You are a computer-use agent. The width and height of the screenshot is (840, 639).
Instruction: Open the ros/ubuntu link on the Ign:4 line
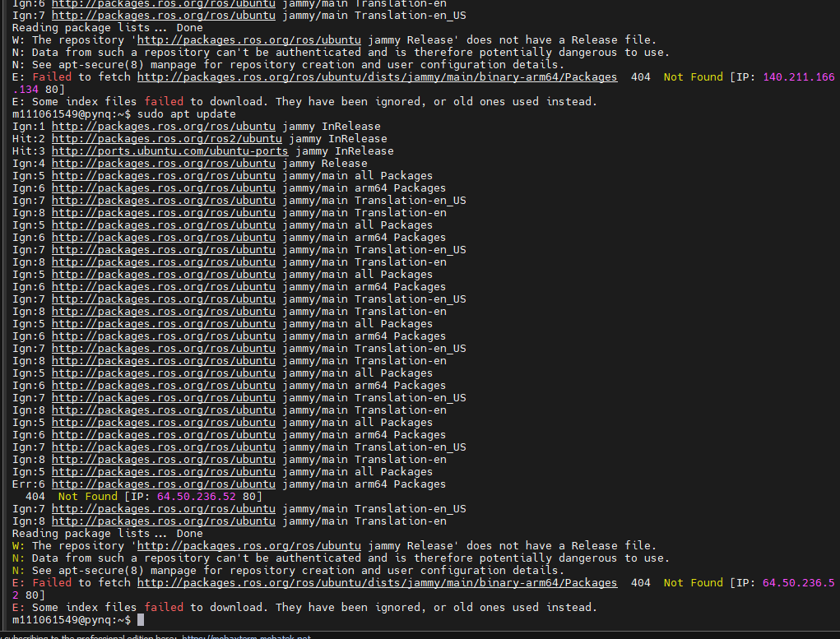(x=164, y=164)
